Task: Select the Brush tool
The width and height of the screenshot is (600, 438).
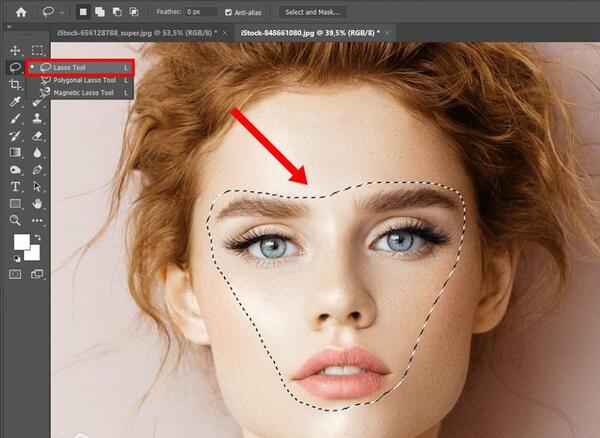Action: coord(15,119)
